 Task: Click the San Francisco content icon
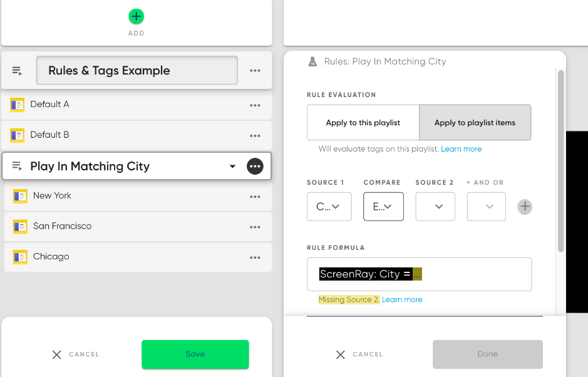pyautogui.click(x=20, y=227)
